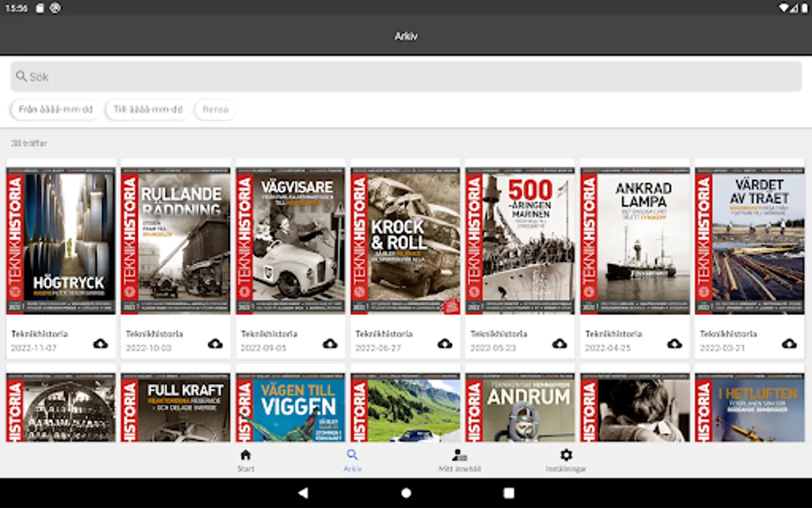Image resolution: width=812 pixels, height=508 pixels.
Task: Download the 2022-11-07 Teknikhistoria issue
Action: click(100, 343)
